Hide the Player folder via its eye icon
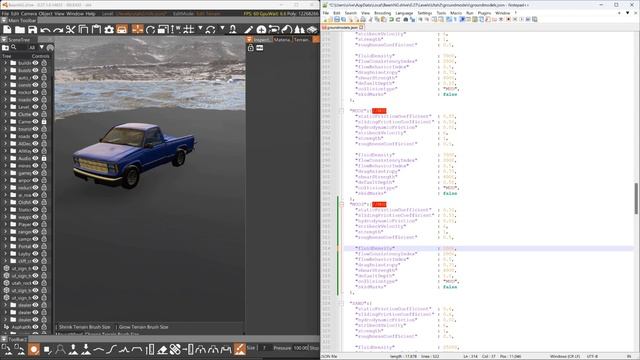 36,224
